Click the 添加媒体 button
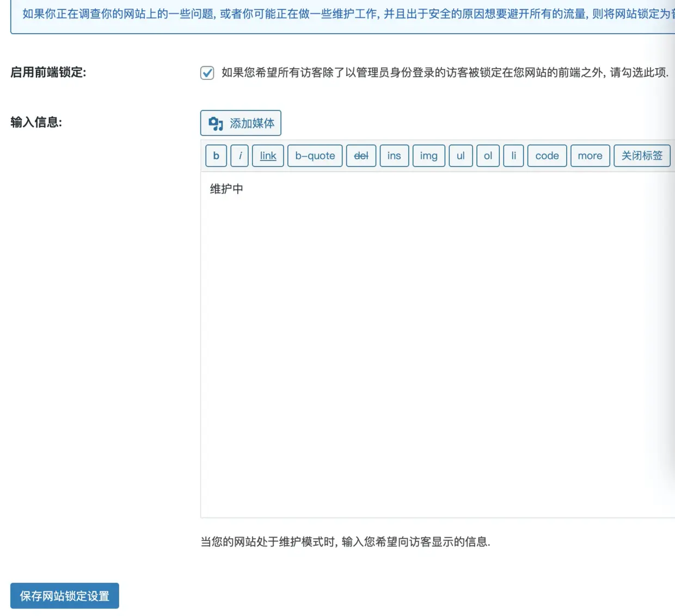The width and height of the screenshot is (675, 616). pos(241,123)
